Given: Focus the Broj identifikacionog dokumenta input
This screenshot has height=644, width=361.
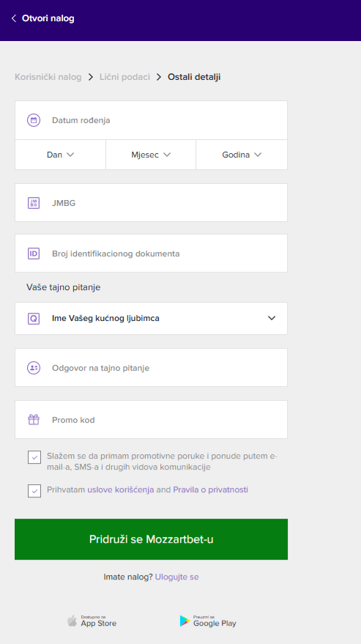Looking at the screenshot, I should [151, 253].
